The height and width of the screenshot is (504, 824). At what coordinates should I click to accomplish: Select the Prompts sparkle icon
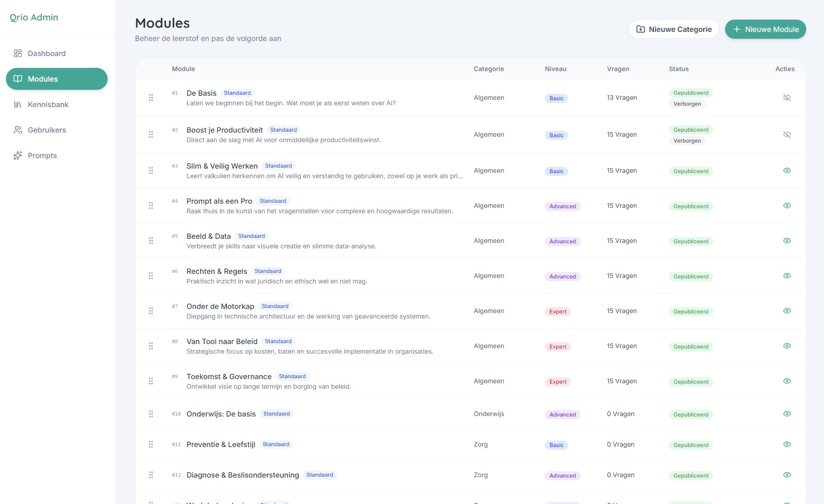(x=18, y=155)
